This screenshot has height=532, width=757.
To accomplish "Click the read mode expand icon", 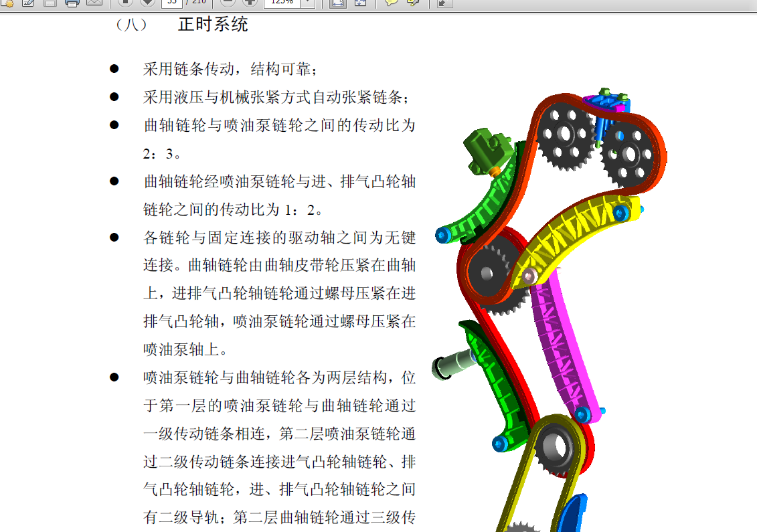I will [443, 2].
